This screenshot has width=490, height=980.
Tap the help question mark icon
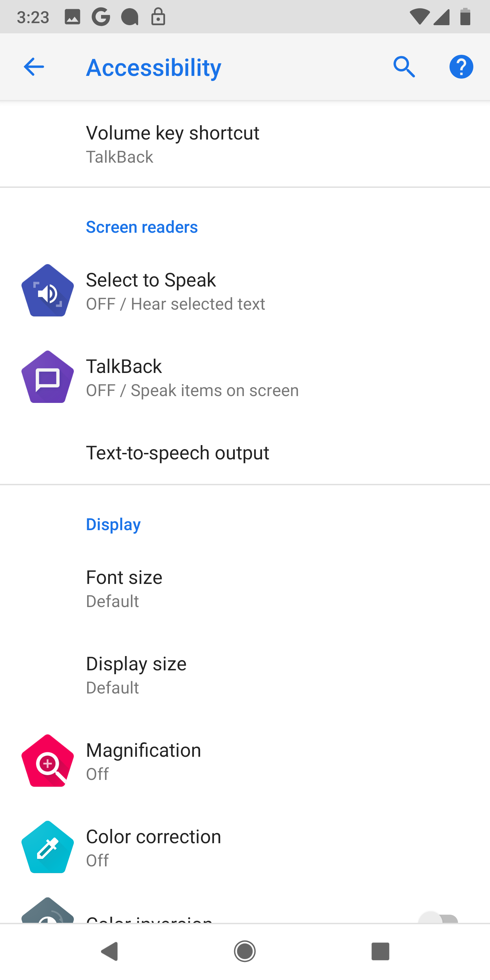point(461,67)
